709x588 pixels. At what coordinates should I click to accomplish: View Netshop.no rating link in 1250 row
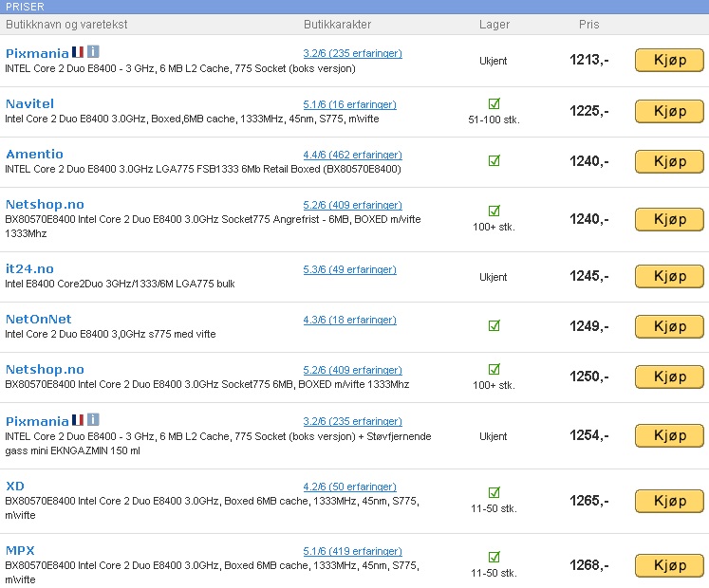352,370
